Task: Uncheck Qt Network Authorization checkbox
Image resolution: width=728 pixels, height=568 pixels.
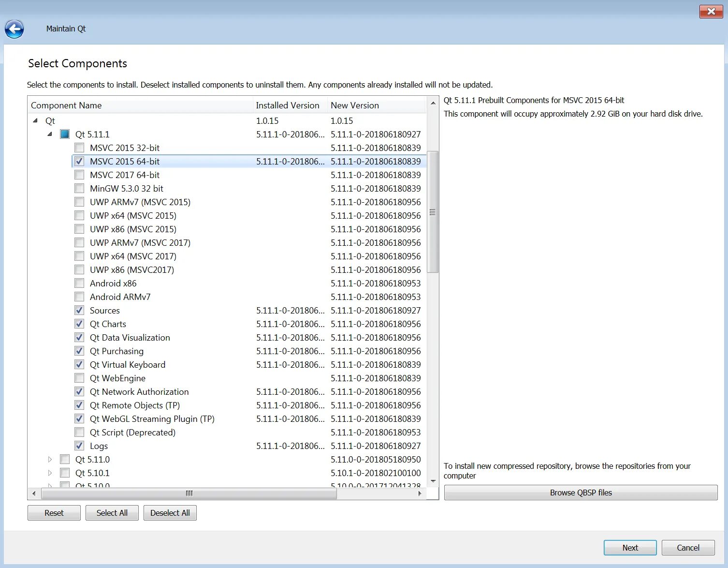Action: click(79, 391)
